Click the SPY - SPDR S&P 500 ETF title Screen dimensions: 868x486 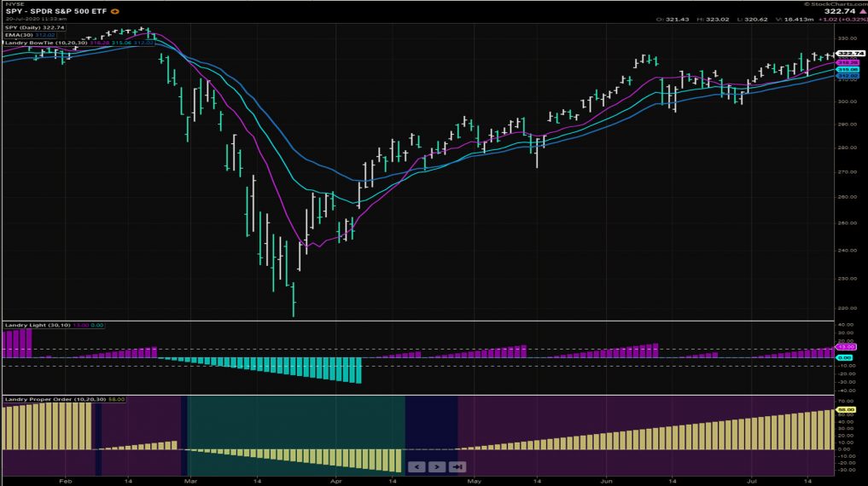point(56,11)
